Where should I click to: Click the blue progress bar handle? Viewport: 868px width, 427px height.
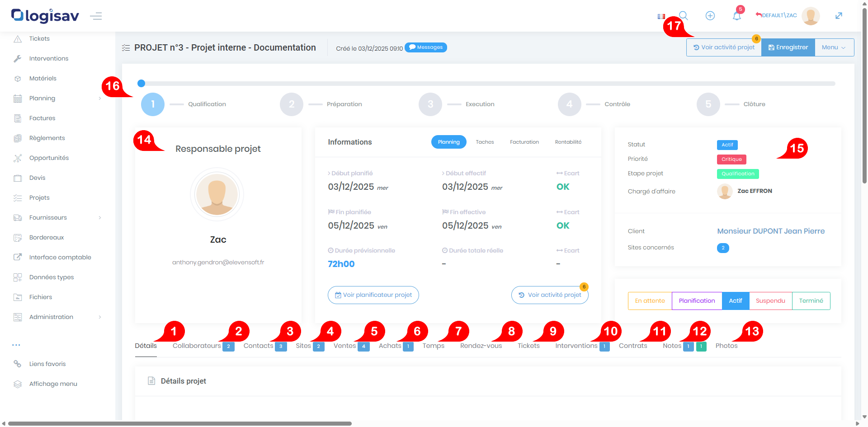coord(142,83)
